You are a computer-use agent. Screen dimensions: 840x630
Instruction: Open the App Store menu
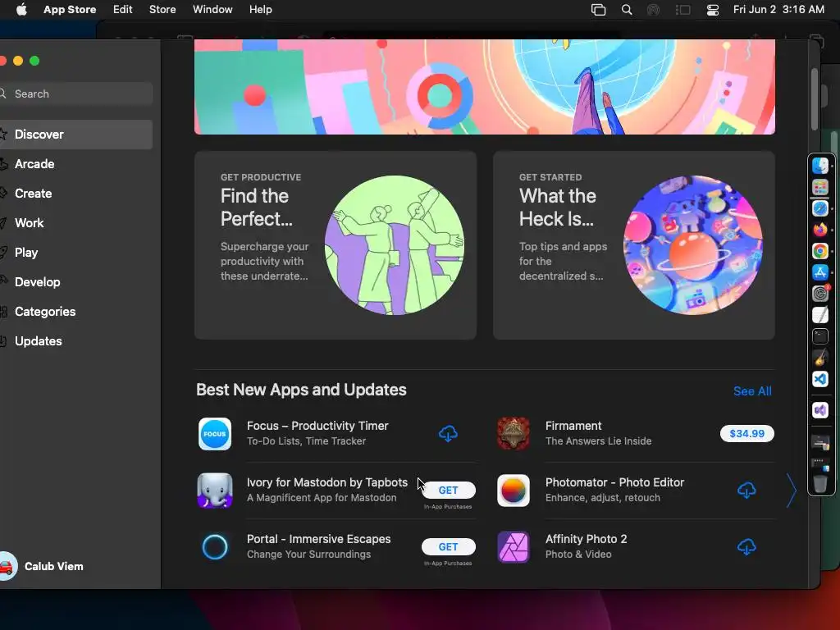click(70, 10)
